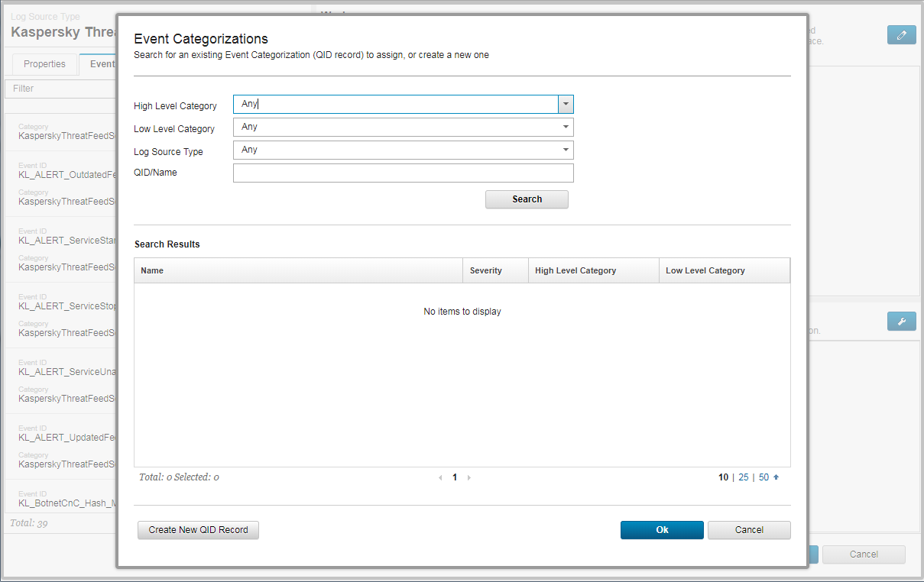Focus the QID/Name text field

pyautogui.click(x=403, y=173)
